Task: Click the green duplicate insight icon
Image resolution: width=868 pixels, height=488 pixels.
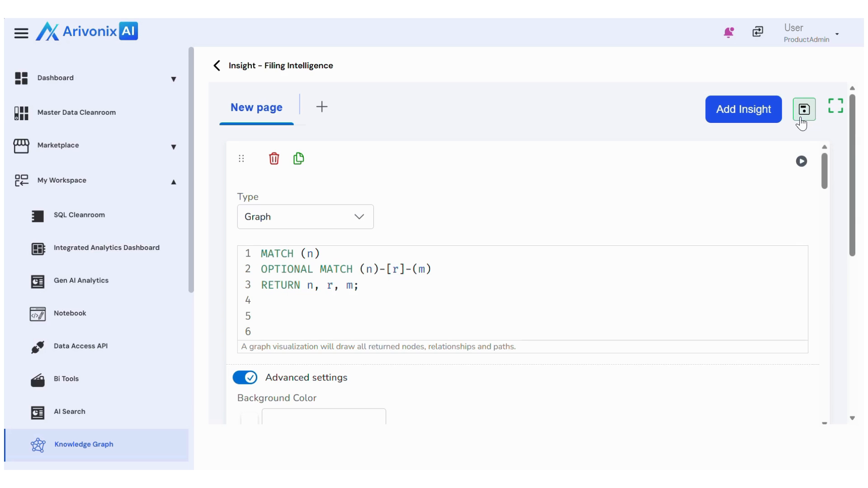Action: tap(298, 159)
